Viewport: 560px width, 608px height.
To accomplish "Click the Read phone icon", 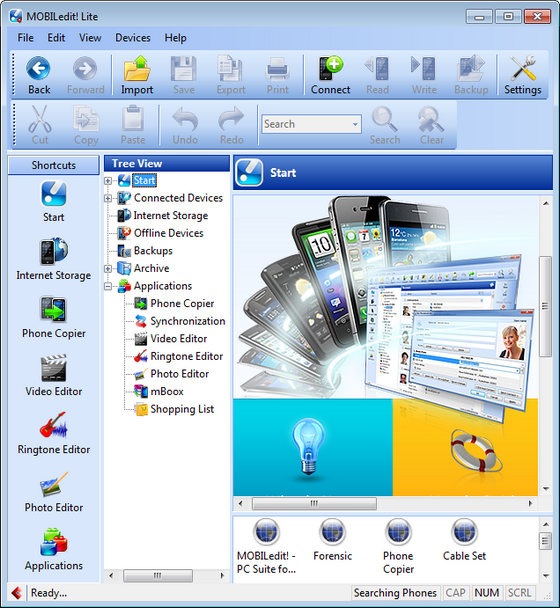I will [377, 68].
